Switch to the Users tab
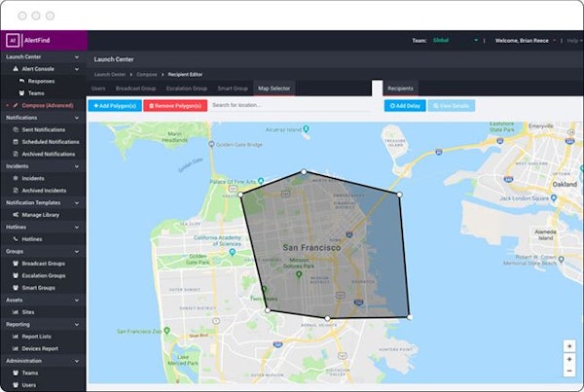Screen dimensions: 584x392 coord(98,89)
